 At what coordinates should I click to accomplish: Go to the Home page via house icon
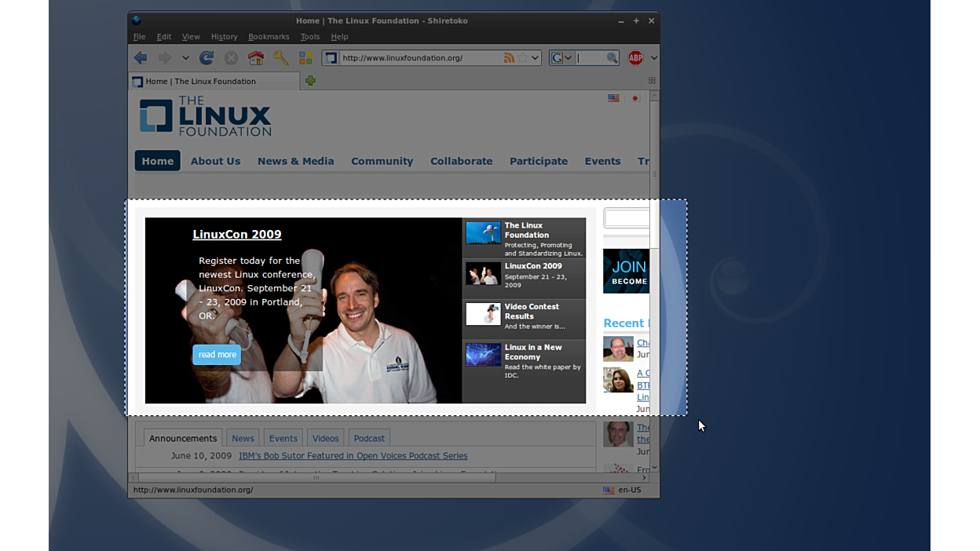click(x=255, y=57)
